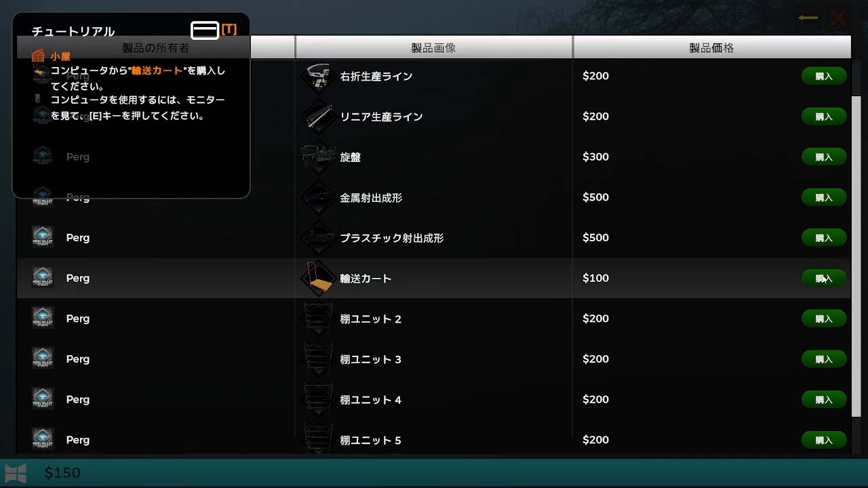The width and height of the screenshot is (868, 488).
Task: Select the 棚ユニット 4 row name
Action: 370,400
